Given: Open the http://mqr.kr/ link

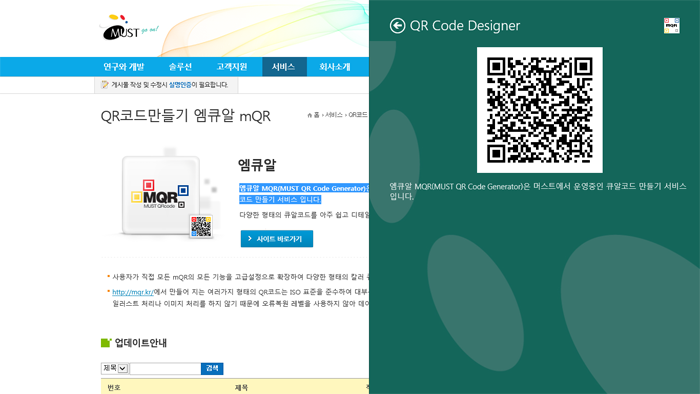Looking at the screenshot, I should pos(133,292).
